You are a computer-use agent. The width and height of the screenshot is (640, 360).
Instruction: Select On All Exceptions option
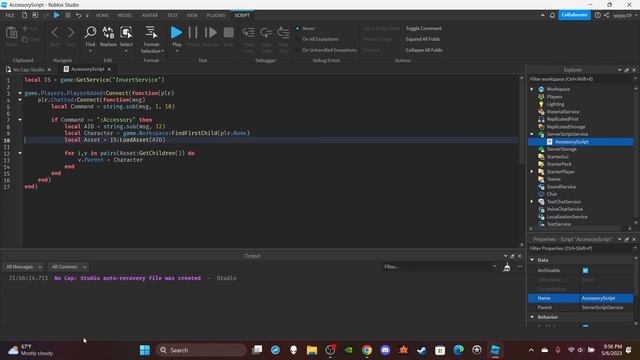[x=298, y=39]
